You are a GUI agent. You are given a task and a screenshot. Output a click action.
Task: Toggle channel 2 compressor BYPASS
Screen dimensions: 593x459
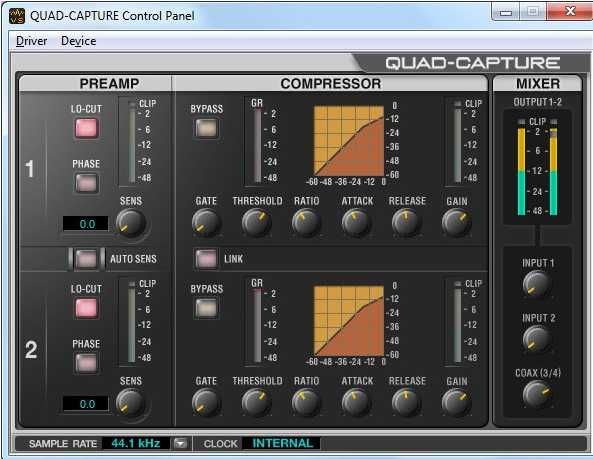206,308
